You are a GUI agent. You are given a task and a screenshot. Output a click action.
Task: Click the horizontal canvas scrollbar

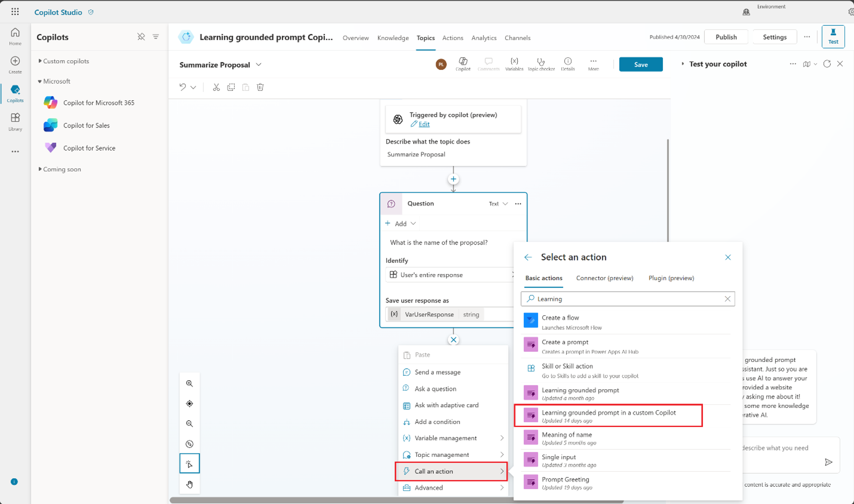point(396,500)
